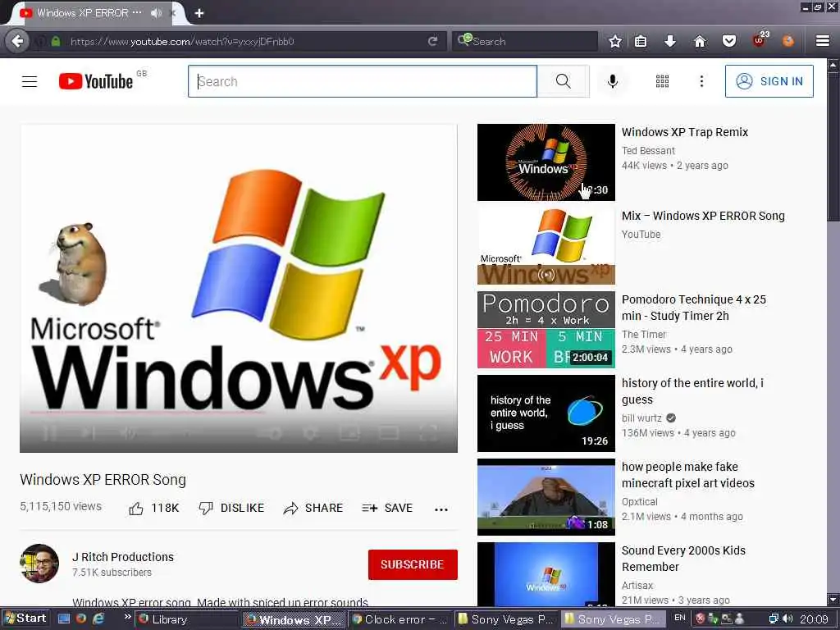Bookmark this page with the star icon
Screen dimensions: 840x630
point(615,41)
